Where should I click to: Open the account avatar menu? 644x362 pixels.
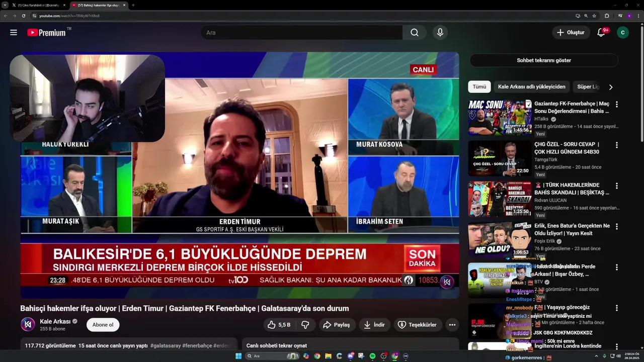click(x=623, y=33)
